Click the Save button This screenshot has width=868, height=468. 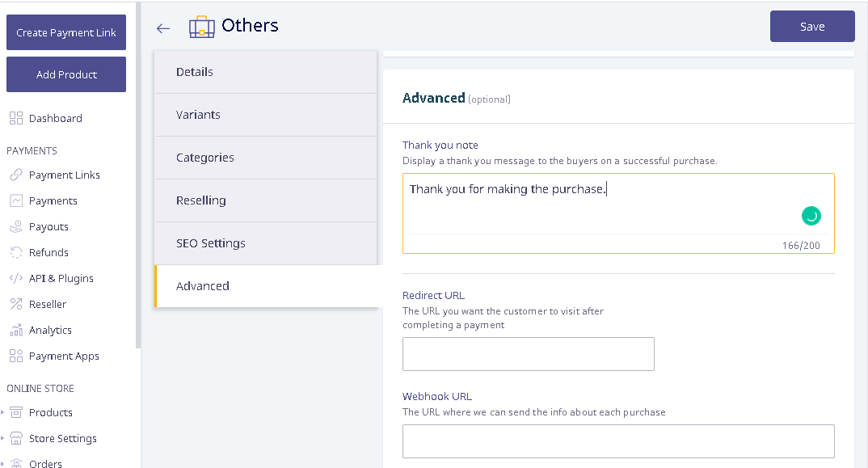812,26
